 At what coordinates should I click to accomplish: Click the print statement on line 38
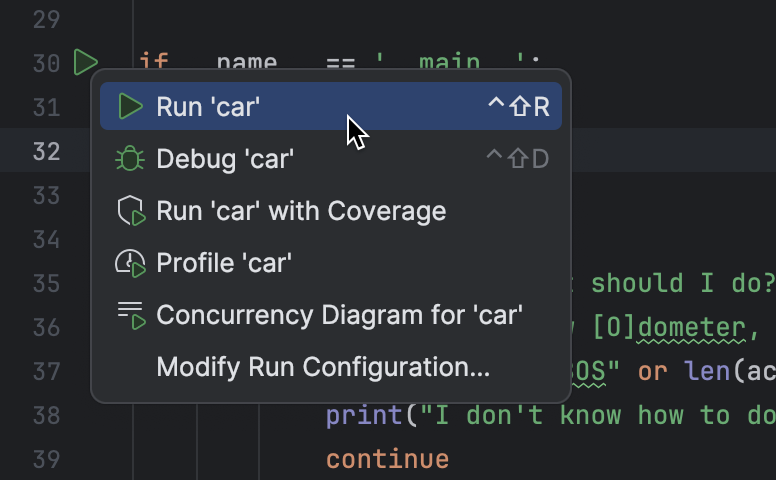(x=360, y=415)
